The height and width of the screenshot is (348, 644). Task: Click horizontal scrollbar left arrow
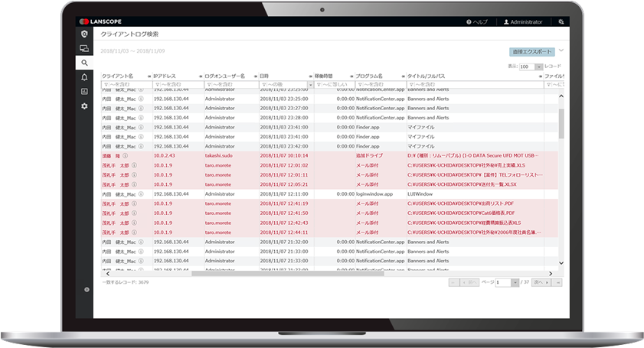(108, 274)
